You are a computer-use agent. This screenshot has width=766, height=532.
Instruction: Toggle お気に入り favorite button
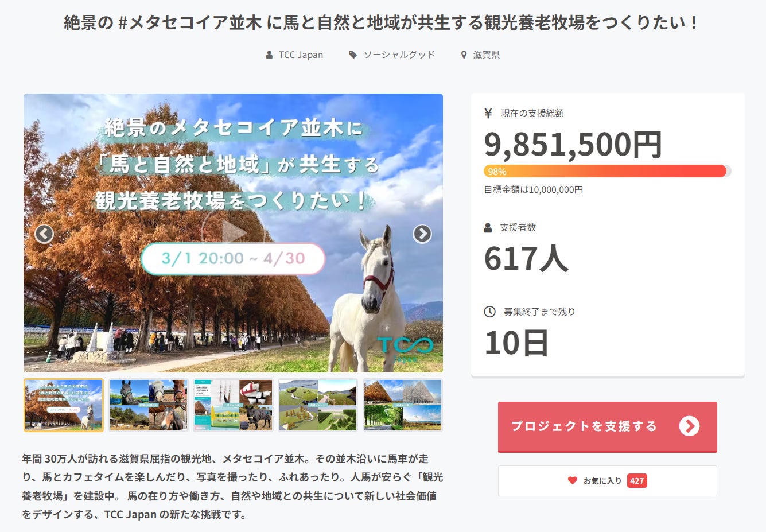click(x=607, y=481)
